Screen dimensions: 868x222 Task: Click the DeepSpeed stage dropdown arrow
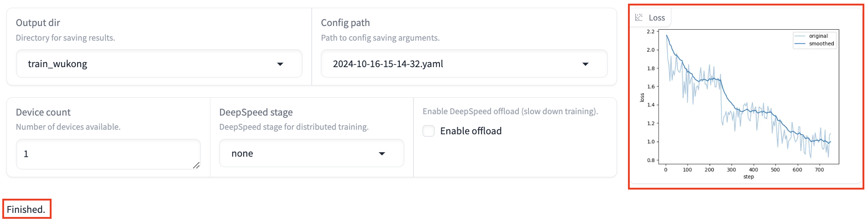382,153
